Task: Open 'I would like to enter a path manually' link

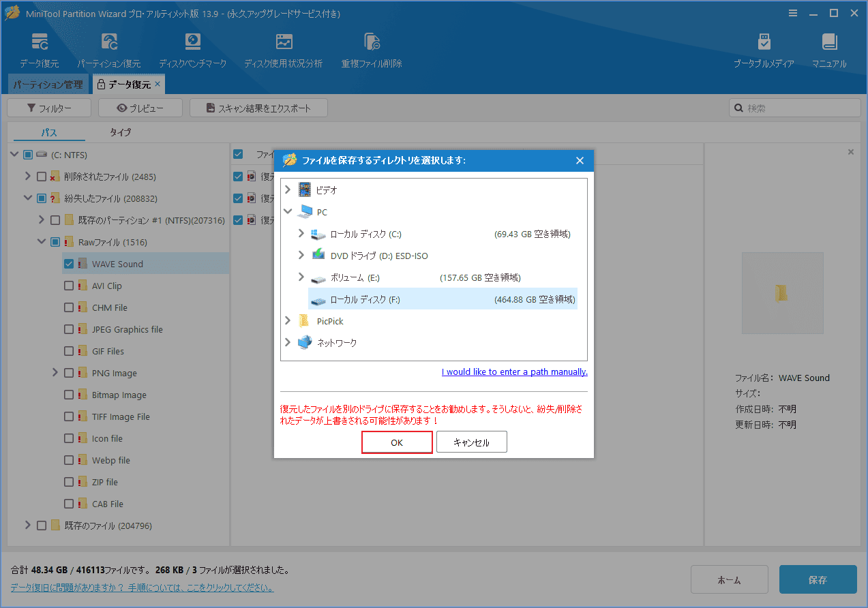Action: pos(515,372)
